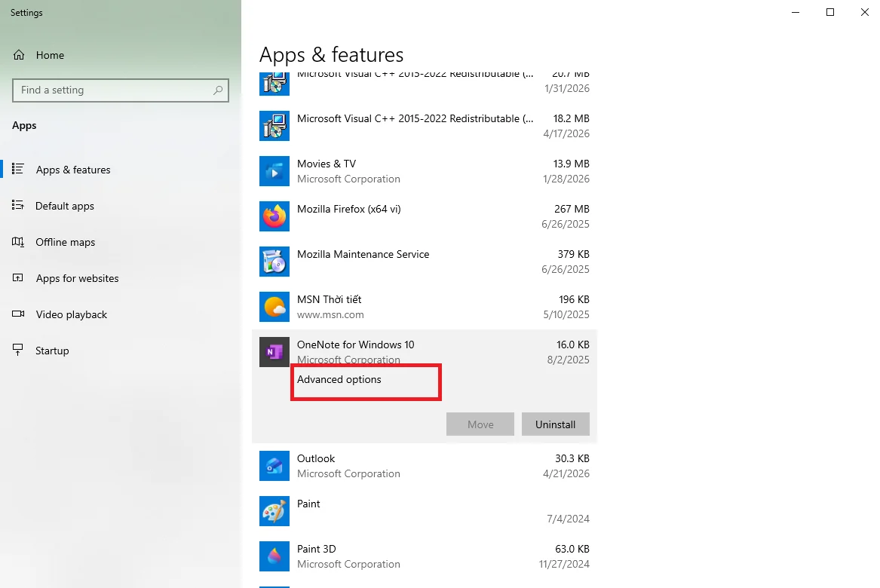This screenshot has width=880, height=588.
Task: Select the MSN Thời tiết entry
Action: pyautogui.click(x=425, y=307)
